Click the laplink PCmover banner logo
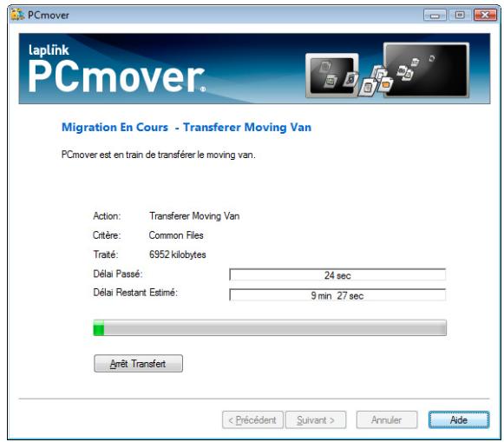Viewport: 504px width, 442px height. coord(116,69)
